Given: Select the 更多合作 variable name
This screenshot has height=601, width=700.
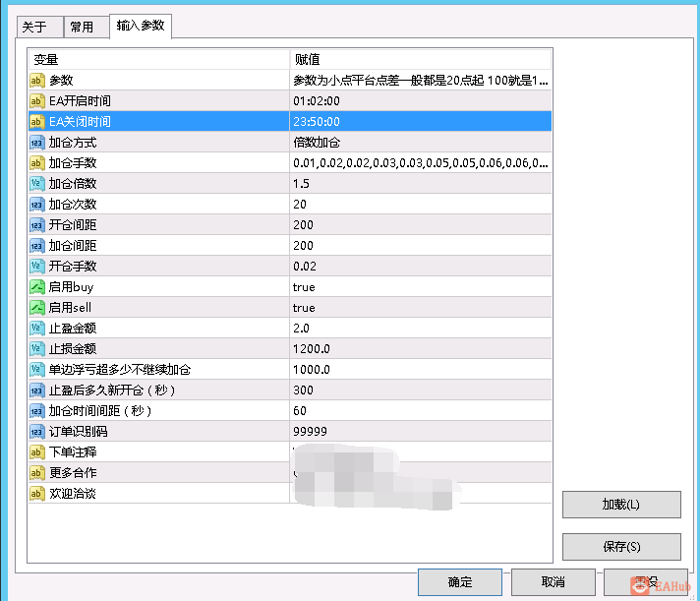Looking at the screenshot, I should tap(73, 472).
